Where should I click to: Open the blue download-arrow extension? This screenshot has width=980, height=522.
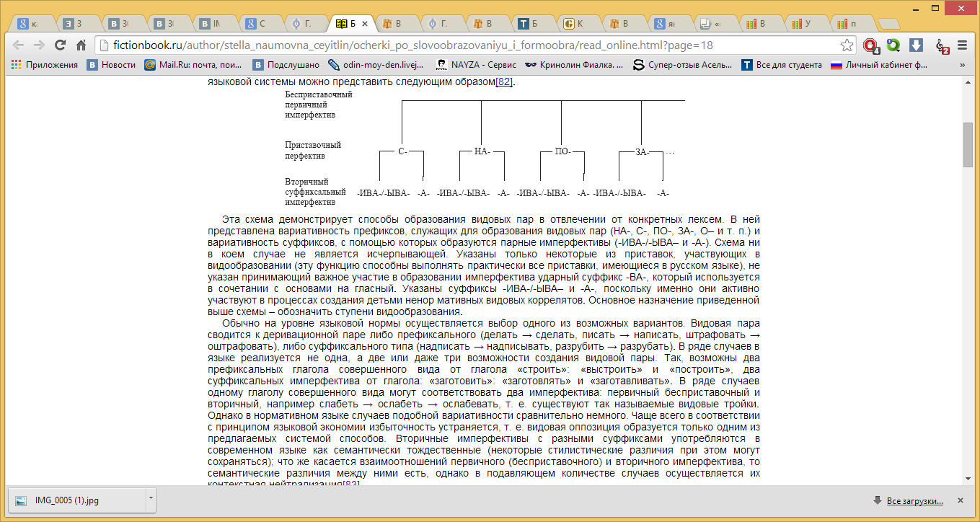(x=917, y=45)
